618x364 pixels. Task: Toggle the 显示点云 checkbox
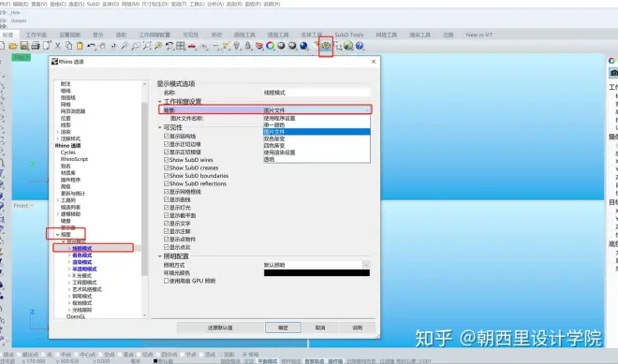[x=167, y=247]
